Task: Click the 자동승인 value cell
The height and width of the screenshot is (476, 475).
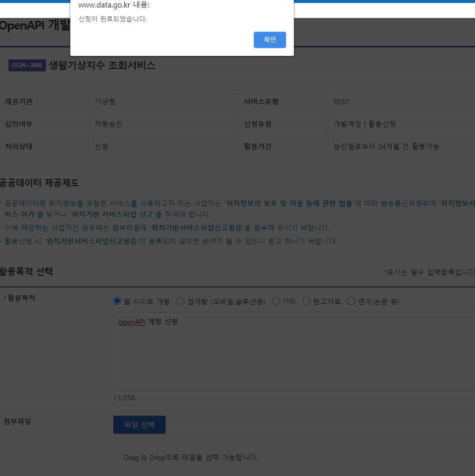Action: click(x=108, y=124)
